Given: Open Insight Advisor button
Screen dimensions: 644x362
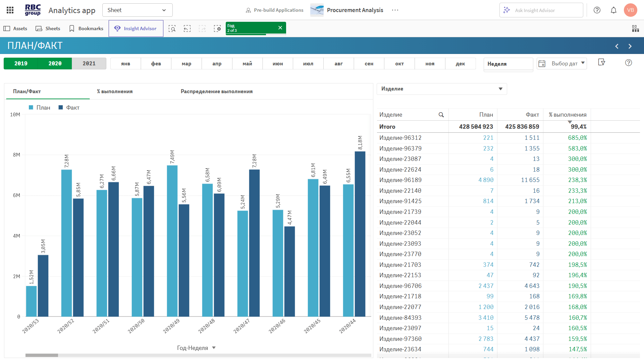Looking at the screenshot, I should click(x=136, y=28).
